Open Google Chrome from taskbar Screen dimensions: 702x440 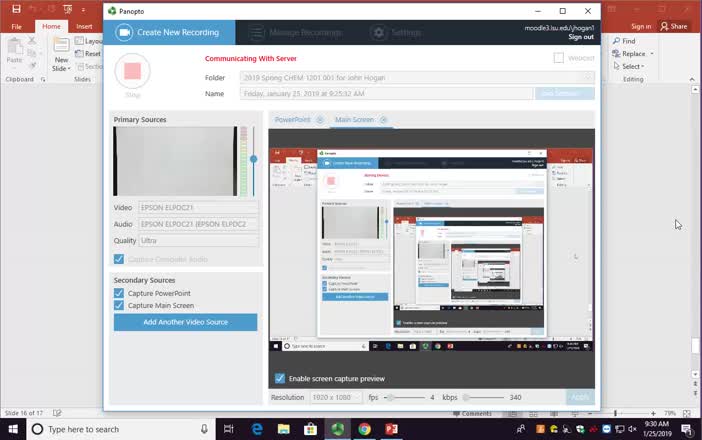[x=364, y=429]
